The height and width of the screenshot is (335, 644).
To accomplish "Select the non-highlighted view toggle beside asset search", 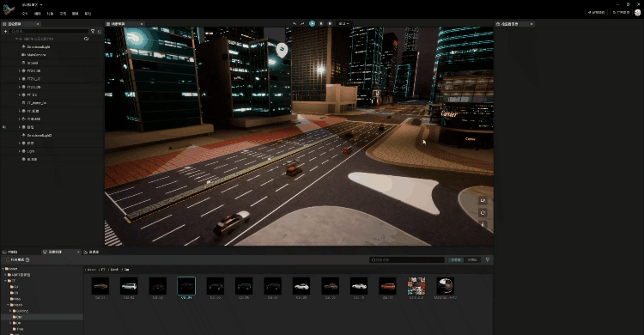I will click(472, 259).
